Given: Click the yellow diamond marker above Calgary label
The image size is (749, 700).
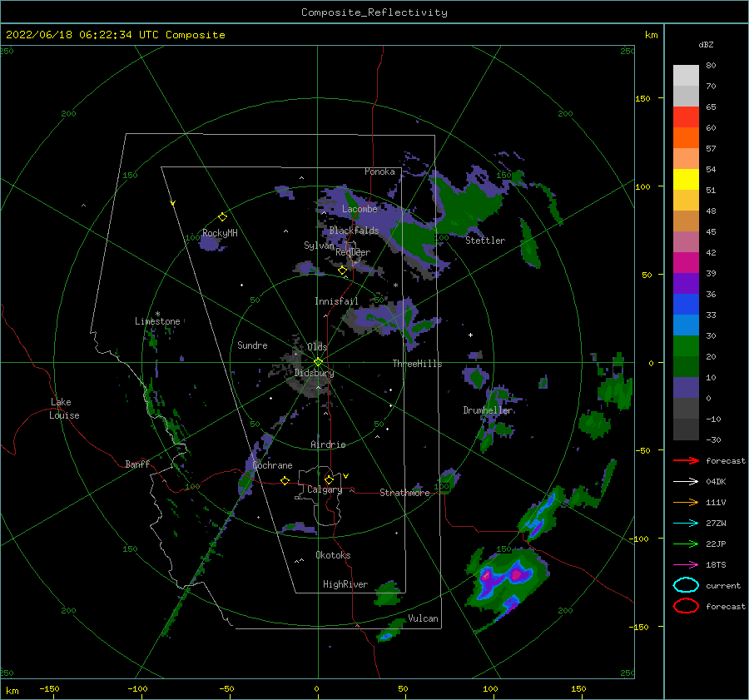Looking at the screenshot, I should coord(329,479).
